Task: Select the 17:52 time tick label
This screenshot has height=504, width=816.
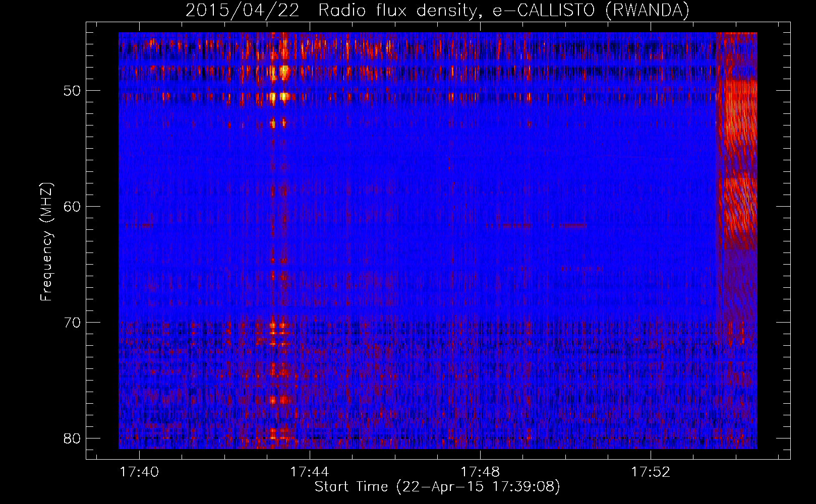Action: click(x=651, y=472)
